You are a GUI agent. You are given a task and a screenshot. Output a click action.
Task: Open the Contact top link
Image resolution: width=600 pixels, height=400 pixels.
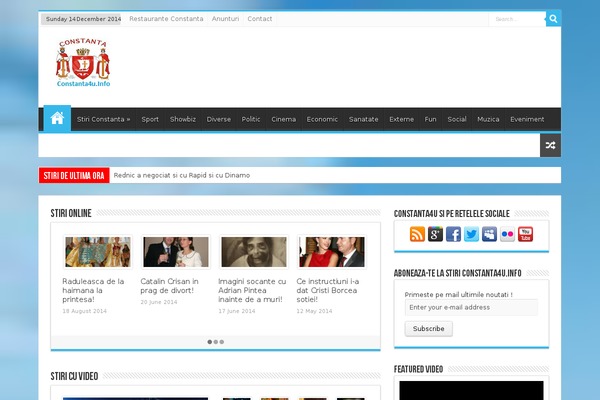tap(260, 19)
